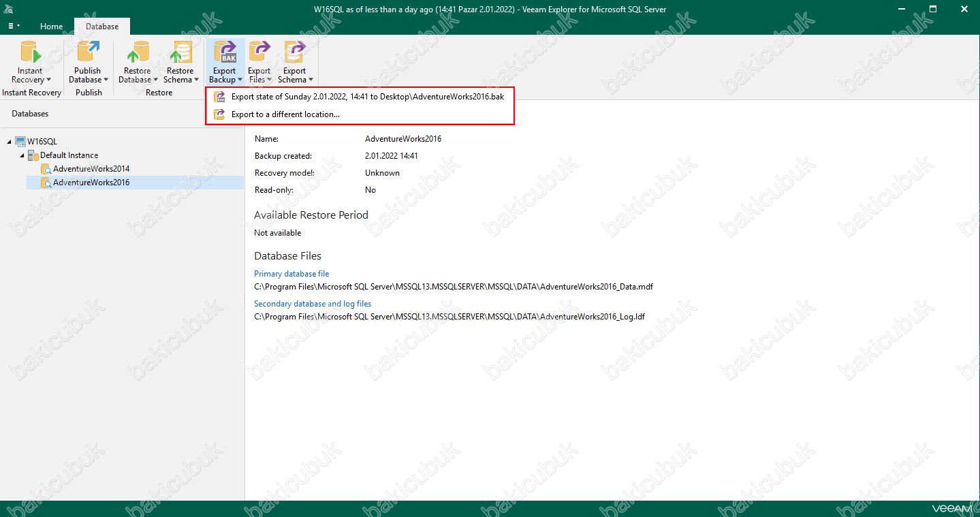Open Export Files dropdown arrow
The height and width of the screenshot is (517, 980).
click(270, 80)
